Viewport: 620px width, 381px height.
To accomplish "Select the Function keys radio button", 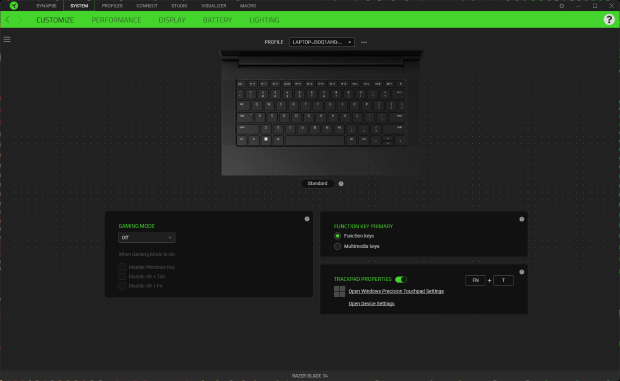I will click(337, 236).
